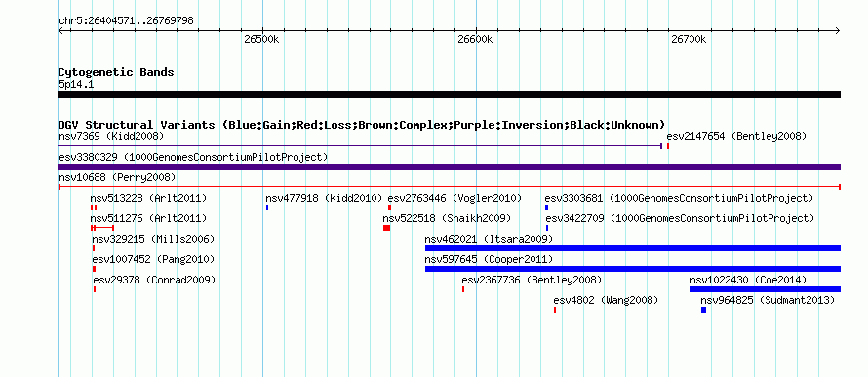Viewport: 868px width, 377px height.
Task: Click the long red nsv10688 loss line
Action: (450, 187)
